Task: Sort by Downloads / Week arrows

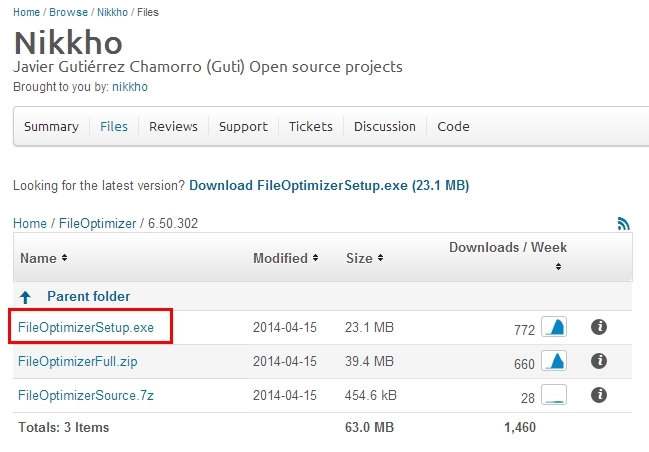Action: 558,267
